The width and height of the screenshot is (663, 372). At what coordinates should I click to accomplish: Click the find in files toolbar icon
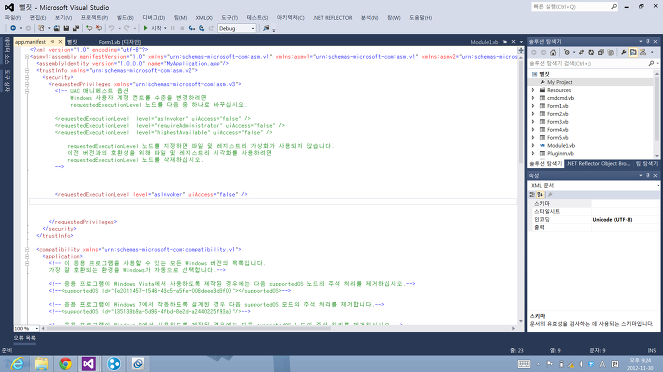pyautogui.click(x=266, y=28)
